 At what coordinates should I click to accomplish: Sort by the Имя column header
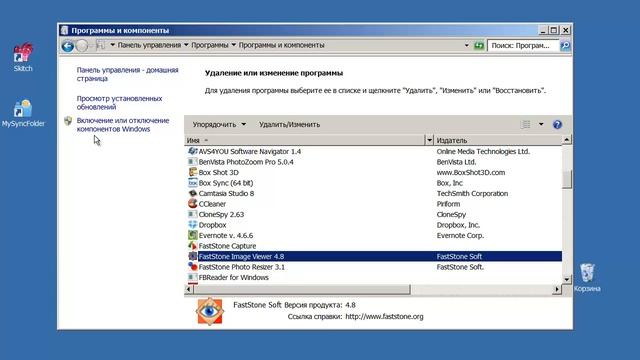pyautogui.click(x=304, y=140)
